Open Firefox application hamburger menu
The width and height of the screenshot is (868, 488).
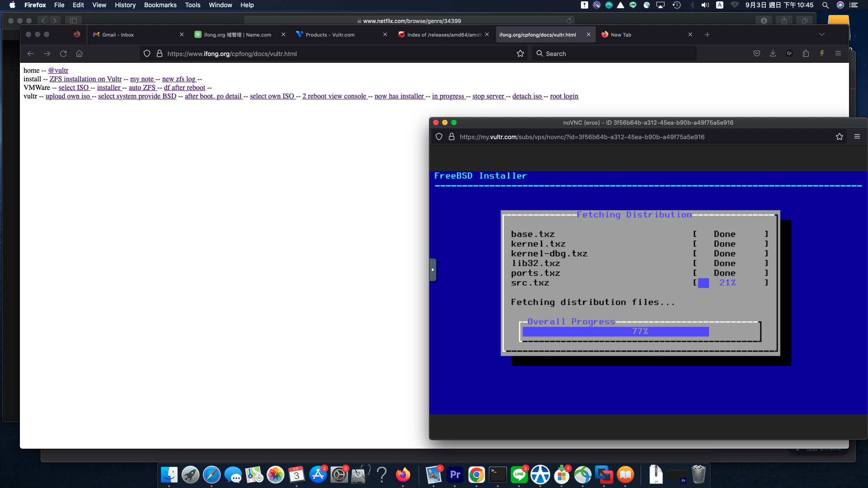click(838, 53)
